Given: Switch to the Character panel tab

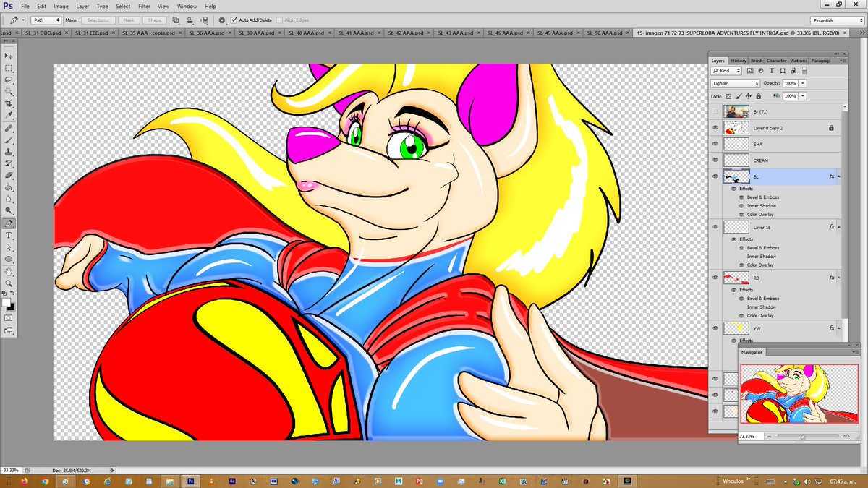Looking at the screenshot, I should coord(777,61).
